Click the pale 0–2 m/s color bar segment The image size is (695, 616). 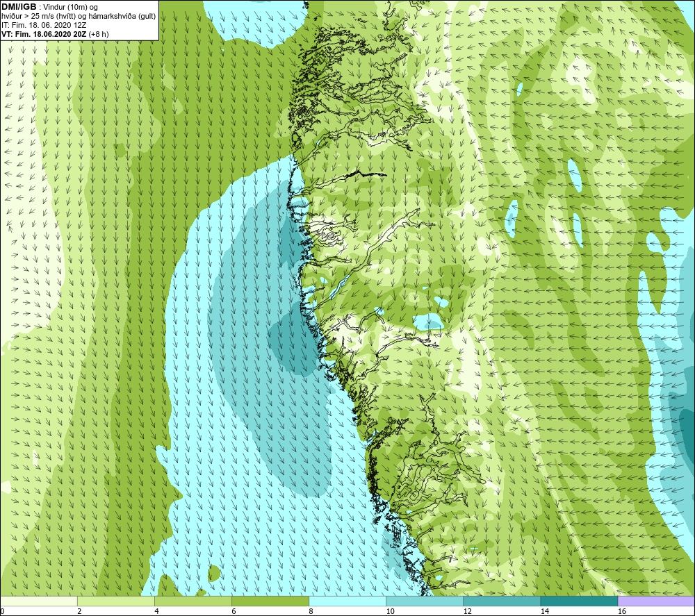(39, 601)
